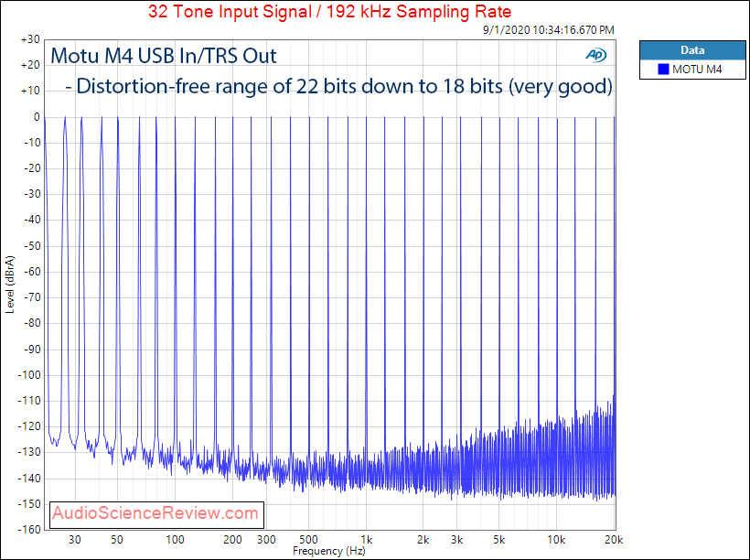Click the 500 Hz X-axis tick label

pyautogui.click(x=308, y=540)
